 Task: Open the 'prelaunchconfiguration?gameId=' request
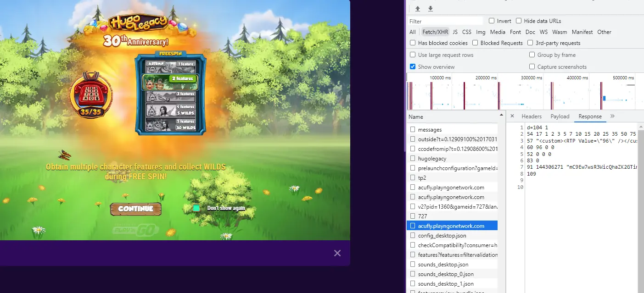click(x=452, y=168)
